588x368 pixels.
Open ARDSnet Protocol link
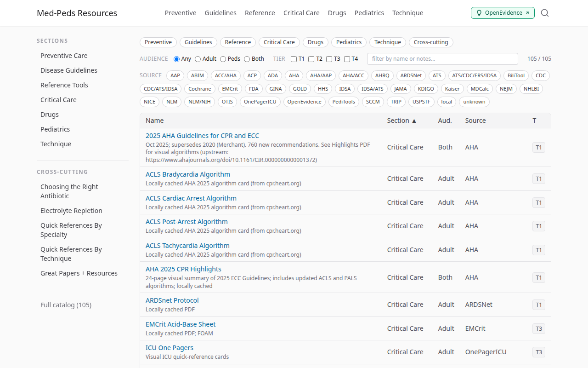pyautogui.click(x=172, y=300)
